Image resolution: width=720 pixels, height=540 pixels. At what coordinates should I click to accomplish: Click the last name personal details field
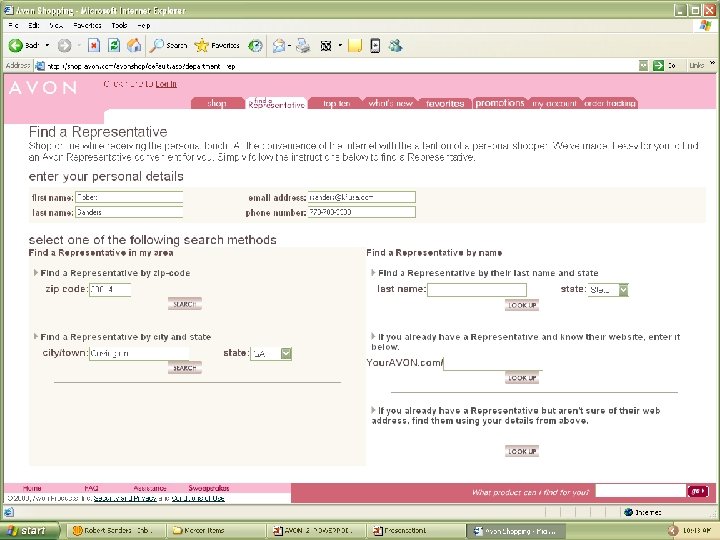[x=129, y=212]
